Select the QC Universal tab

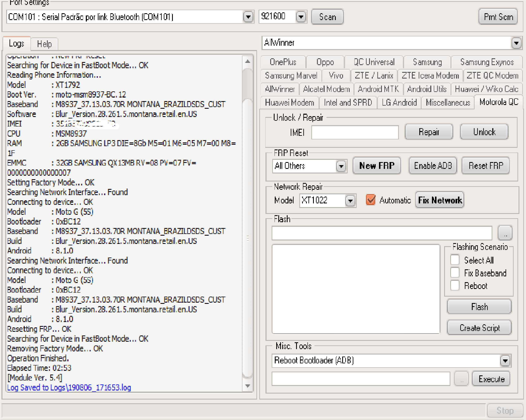click(374, 62)
